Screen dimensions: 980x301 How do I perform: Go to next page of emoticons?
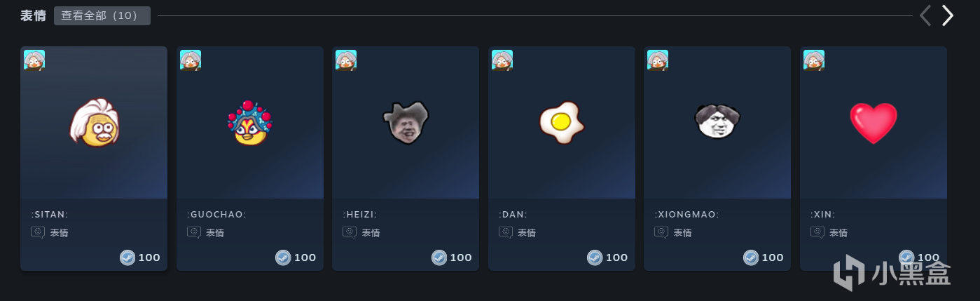click(947, 15)
